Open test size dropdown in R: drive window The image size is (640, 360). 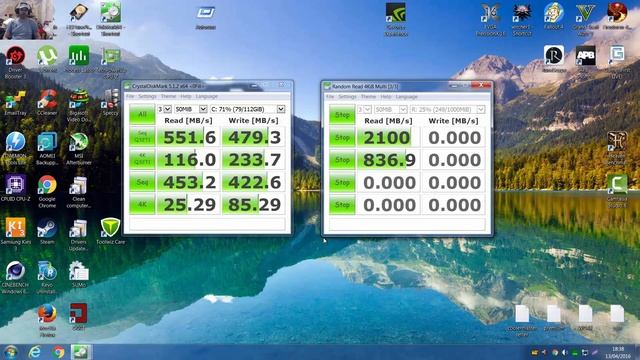click(391, 109)
